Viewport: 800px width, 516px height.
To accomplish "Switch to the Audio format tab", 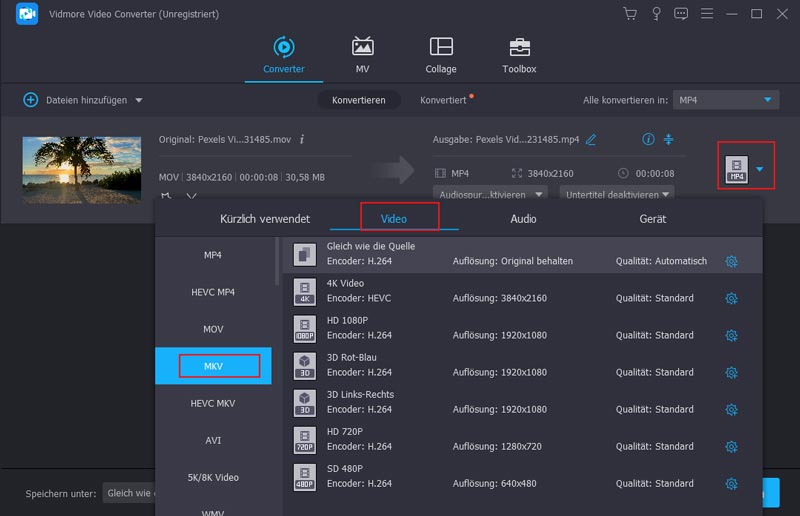I will pos(523,218).
